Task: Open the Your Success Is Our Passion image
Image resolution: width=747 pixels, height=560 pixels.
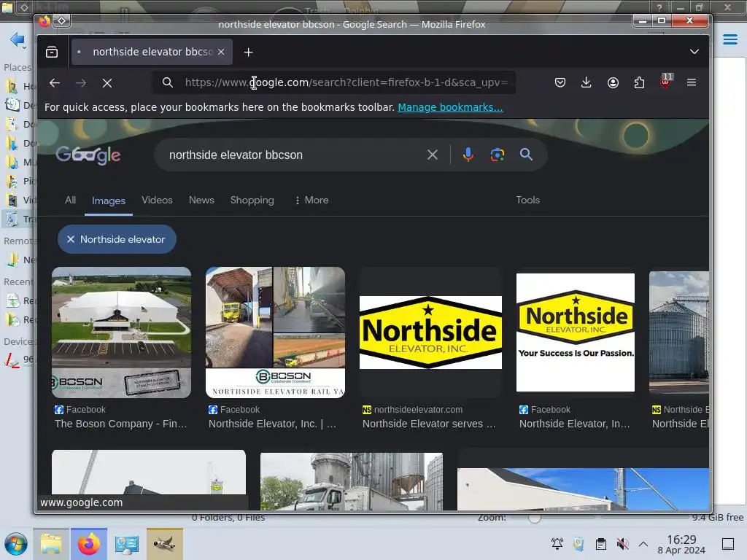Action: pos(576,332)
